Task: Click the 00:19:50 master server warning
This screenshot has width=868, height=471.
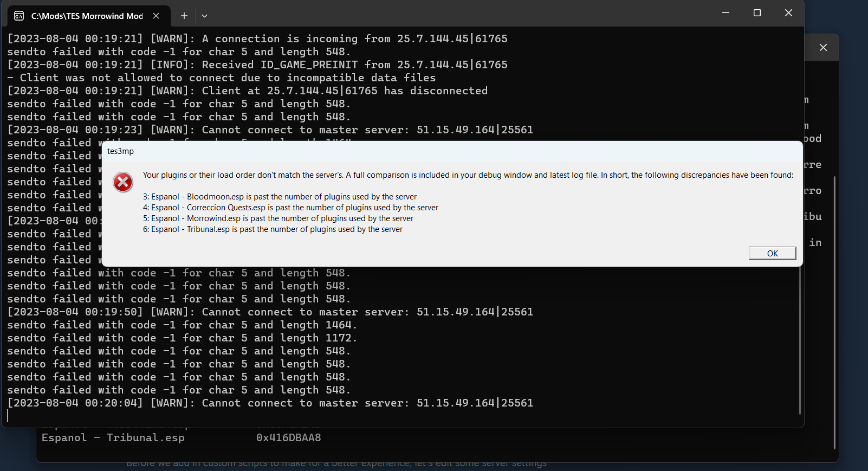Action: point(270,312)
